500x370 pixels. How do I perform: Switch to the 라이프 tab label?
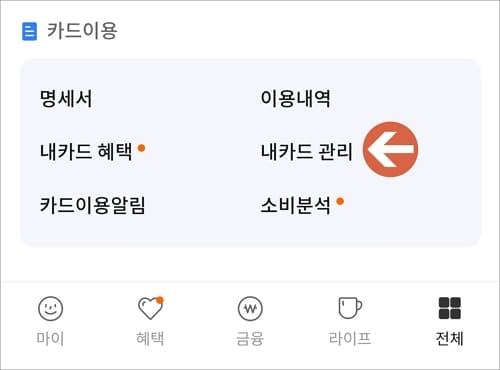tap(350, 338)
